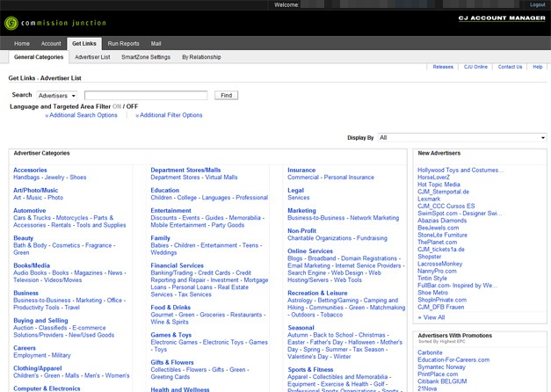The image size is (551, 392).
Task: Open the Releases link
Action: click(443, 67)
